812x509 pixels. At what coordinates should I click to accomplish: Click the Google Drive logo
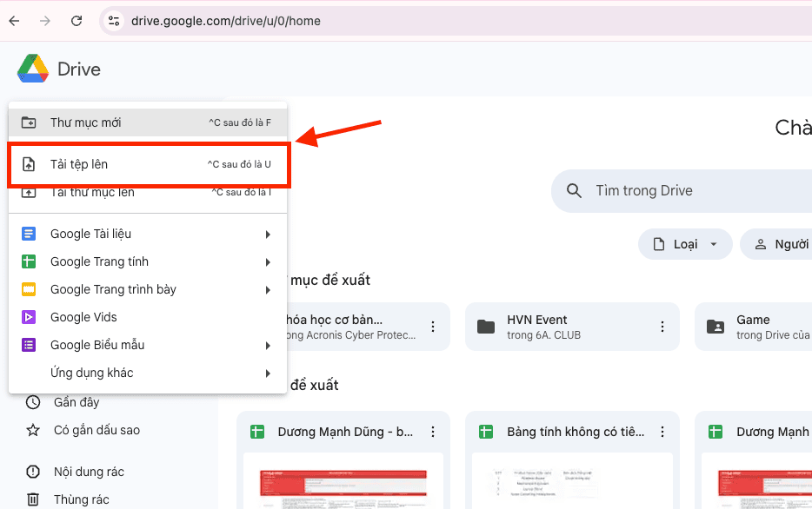[x=33, y=69]
